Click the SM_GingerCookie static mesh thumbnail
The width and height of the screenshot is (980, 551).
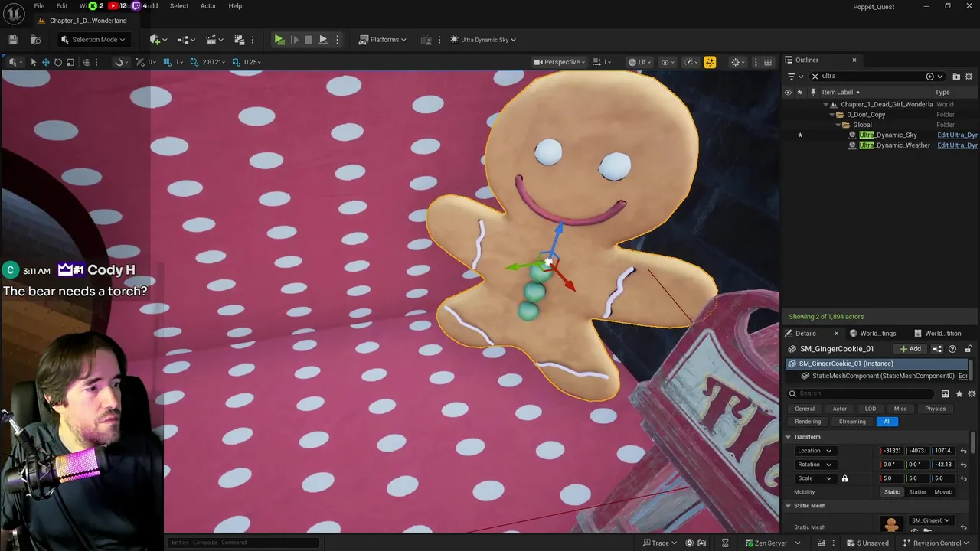pos(890,523)
